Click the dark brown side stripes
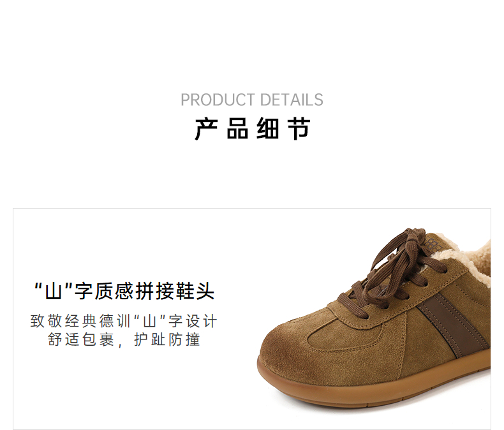The width and height of the screenshot is (504, 430). [x=453, y=325]
